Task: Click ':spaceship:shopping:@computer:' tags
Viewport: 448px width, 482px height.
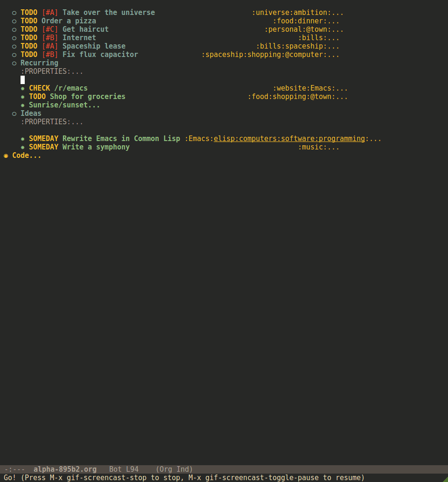Action: [x=264, y=54]
